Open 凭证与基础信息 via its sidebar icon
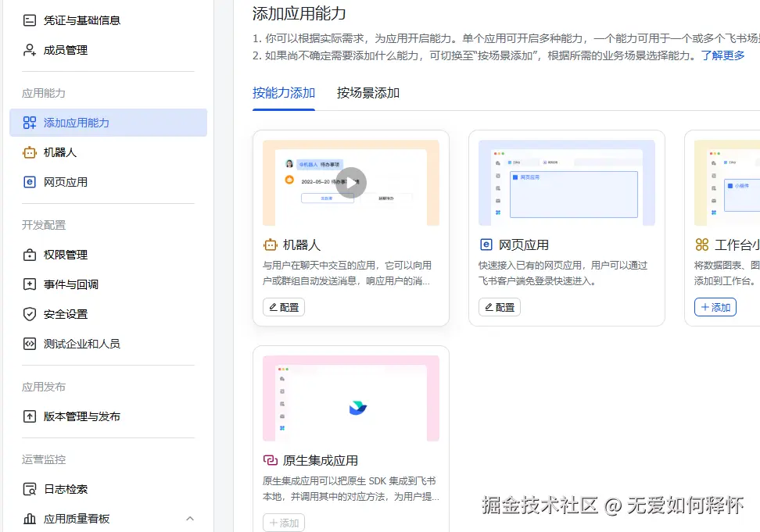 click(30, 20)
